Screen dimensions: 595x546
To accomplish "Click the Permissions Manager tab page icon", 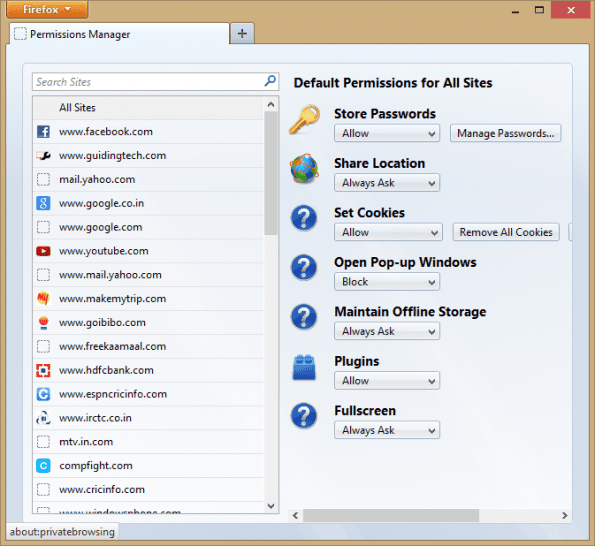I will (20, 34).
